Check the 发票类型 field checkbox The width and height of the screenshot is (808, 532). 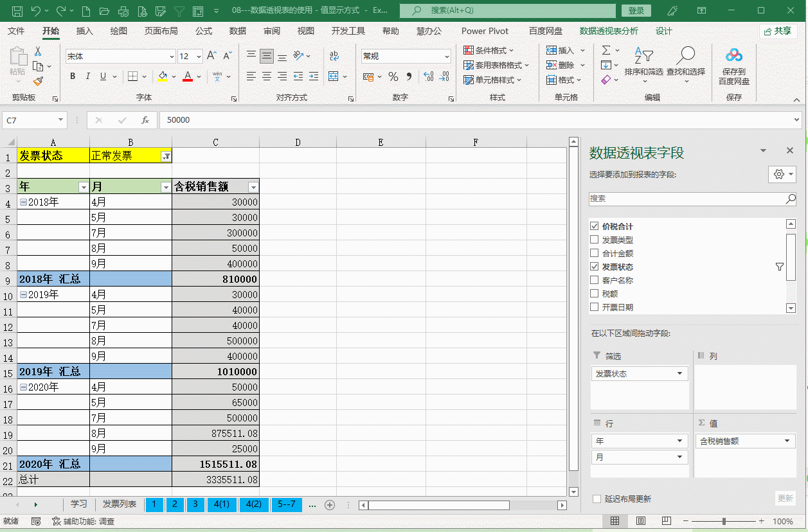594,240
